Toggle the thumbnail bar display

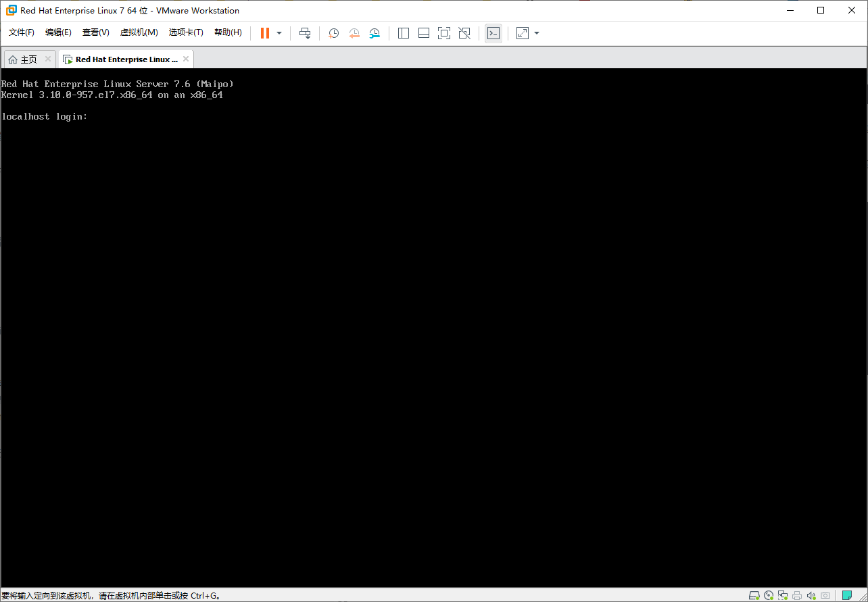[x=424, y=32]
